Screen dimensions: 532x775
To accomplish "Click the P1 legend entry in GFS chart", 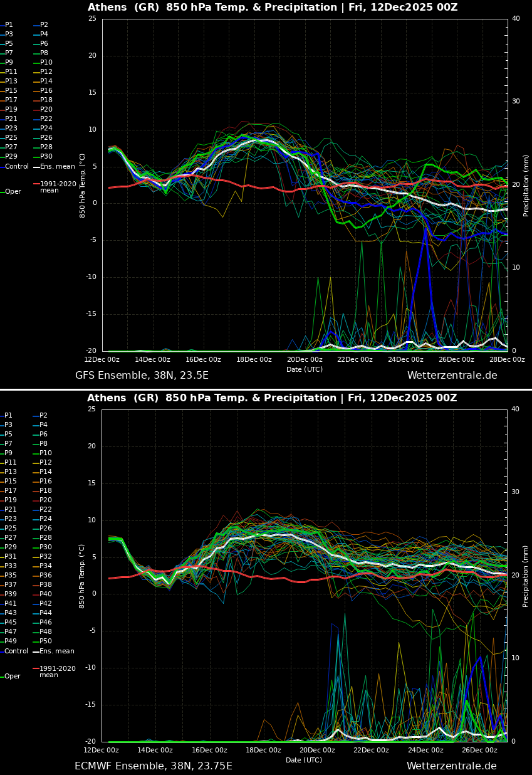I will tap(9, 25).
